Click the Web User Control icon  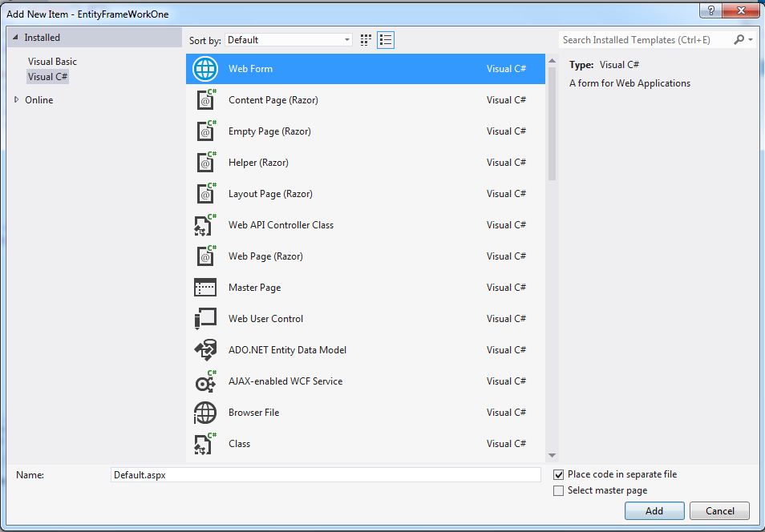tap(205, 318)
